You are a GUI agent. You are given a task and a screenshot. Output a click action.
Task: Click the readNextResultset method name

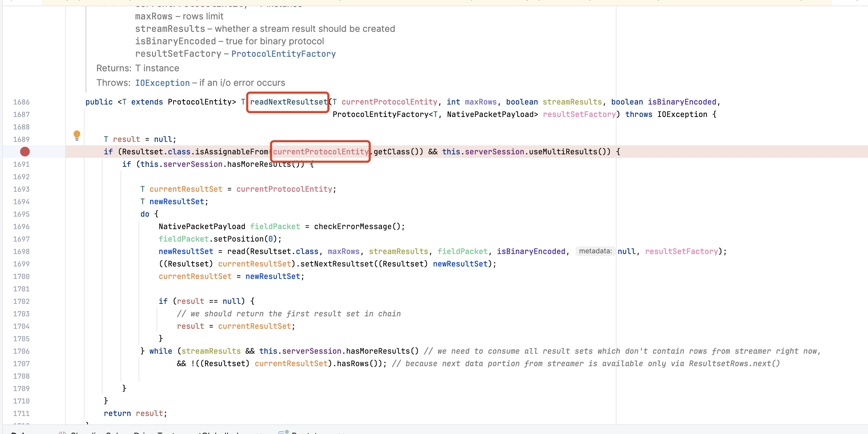tap(289, 102)
